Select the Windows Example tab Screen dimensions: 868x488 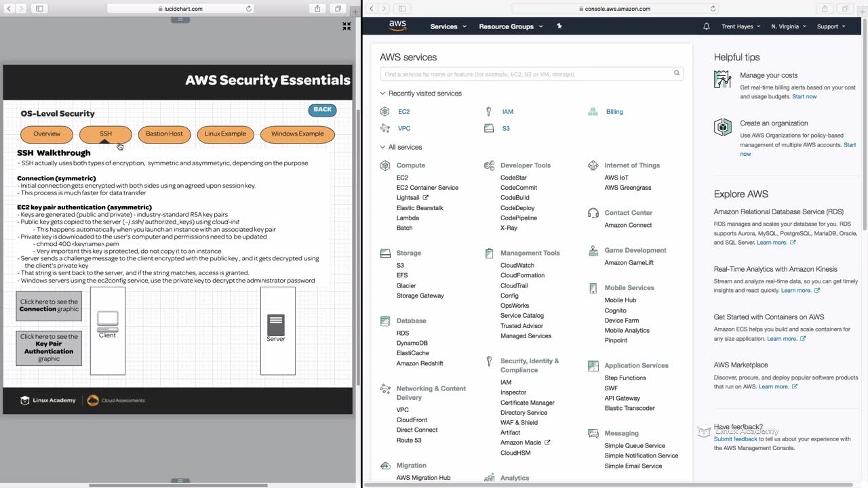pyautogui.click(x=298, y=134)
